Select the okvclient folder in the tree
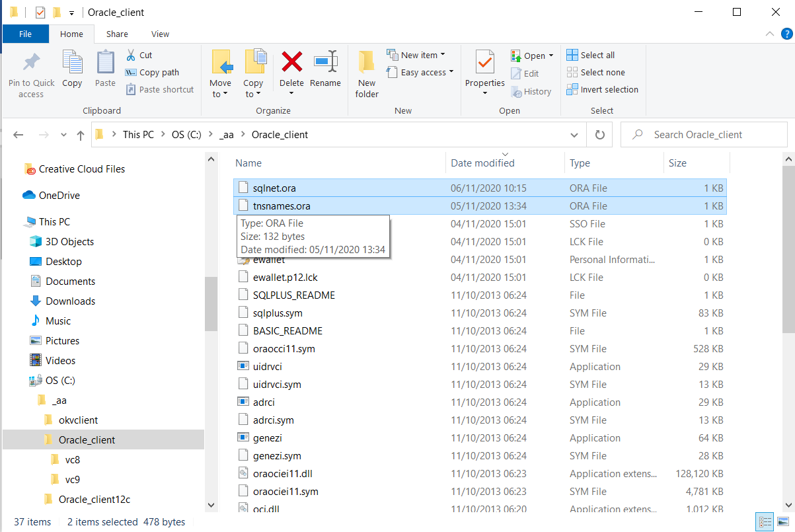Image resolution: width=795 pixels, height=532 pixels. (x=71, y=420)
